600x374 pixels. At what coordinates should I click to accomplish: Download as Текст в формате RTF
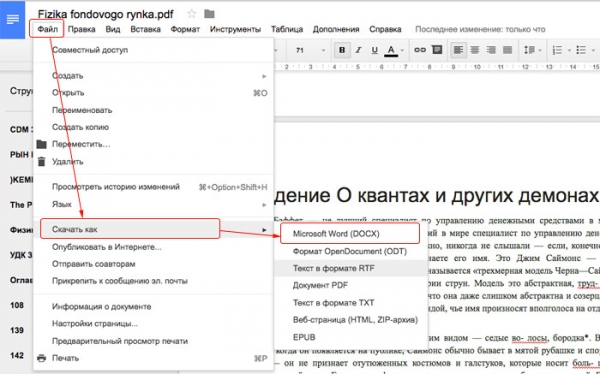click(351, 268)
